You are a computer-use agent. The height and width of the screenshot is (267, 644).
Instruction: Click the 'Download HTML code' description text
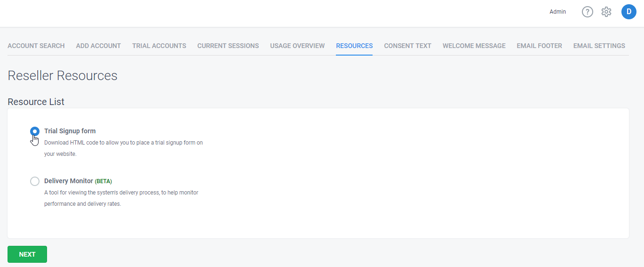coord(124,148)
